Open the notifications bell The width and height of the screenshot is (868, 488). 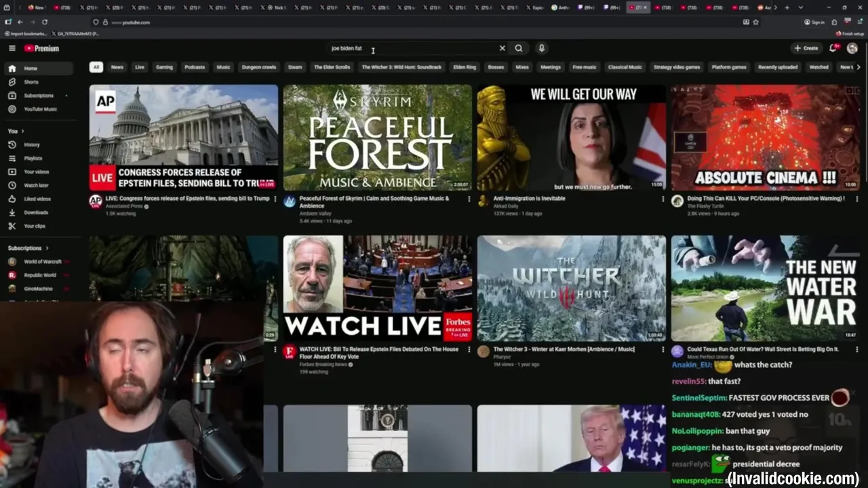(833, 48)
